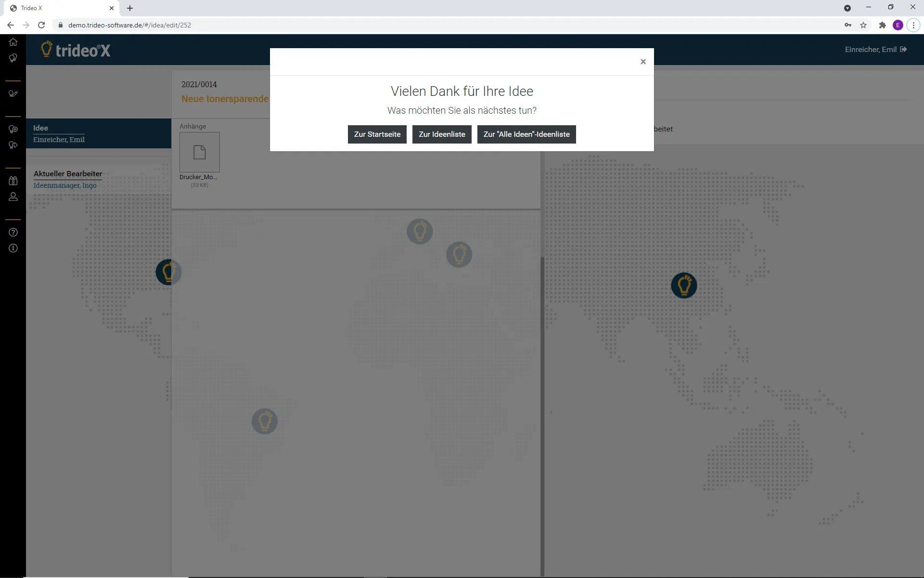Reload the page in the browser
The height and width of the screenshot is (578, 924).
click(x=41, y=25)
